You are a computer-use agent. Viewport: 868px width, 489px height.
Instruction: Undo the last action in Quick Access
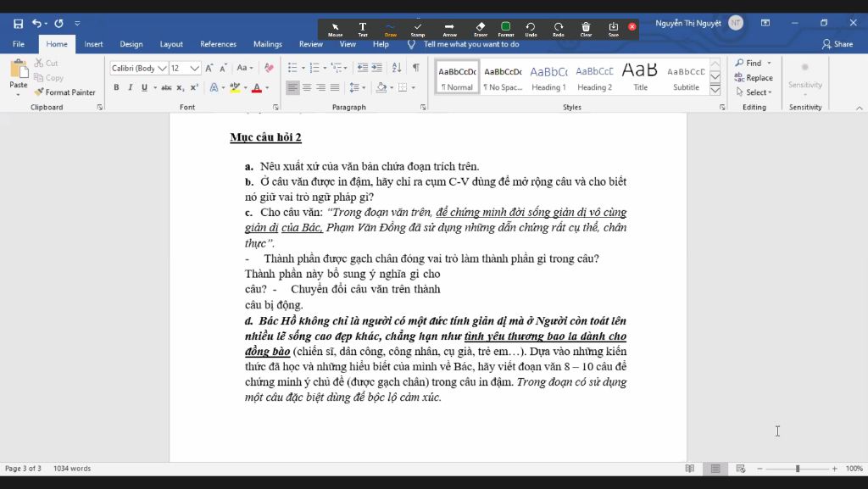click(x=36, y=23)
